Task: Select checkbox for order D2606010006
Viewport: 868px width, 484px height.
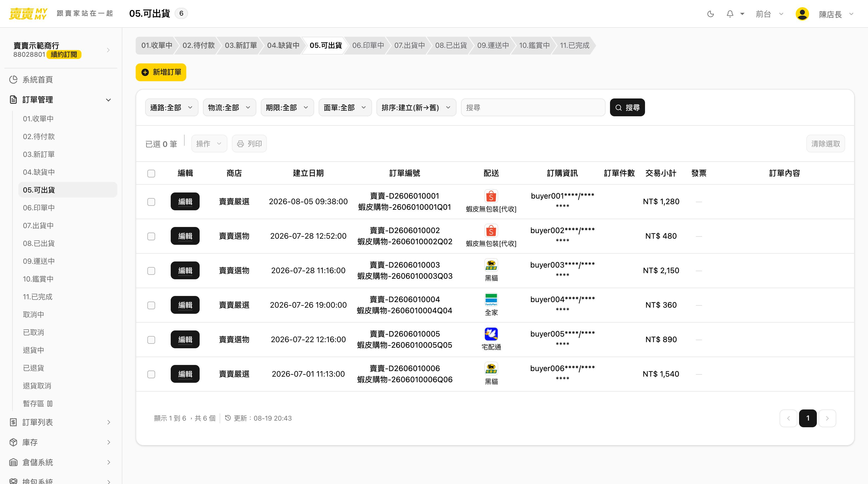Action: tap(151, 374)
